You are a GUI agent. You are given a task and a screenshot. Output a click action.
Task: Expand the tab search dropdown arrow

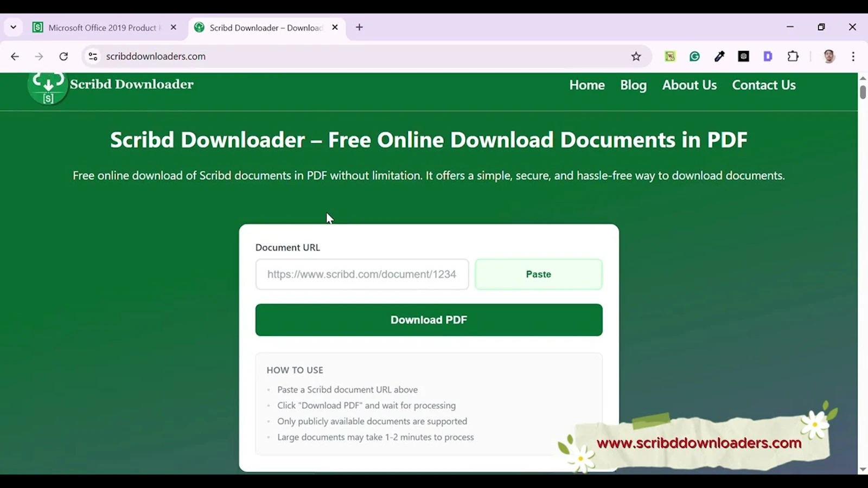tap(14, 28)
